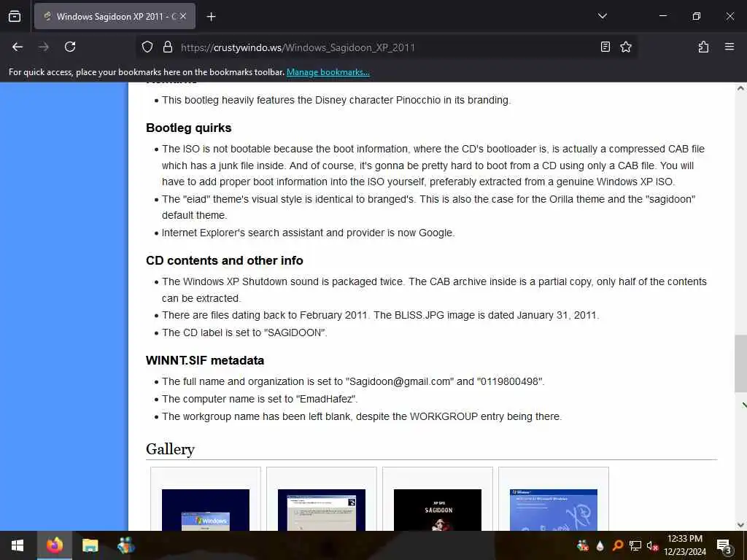
Task: Open a new tab
Action: click(211, 17)
